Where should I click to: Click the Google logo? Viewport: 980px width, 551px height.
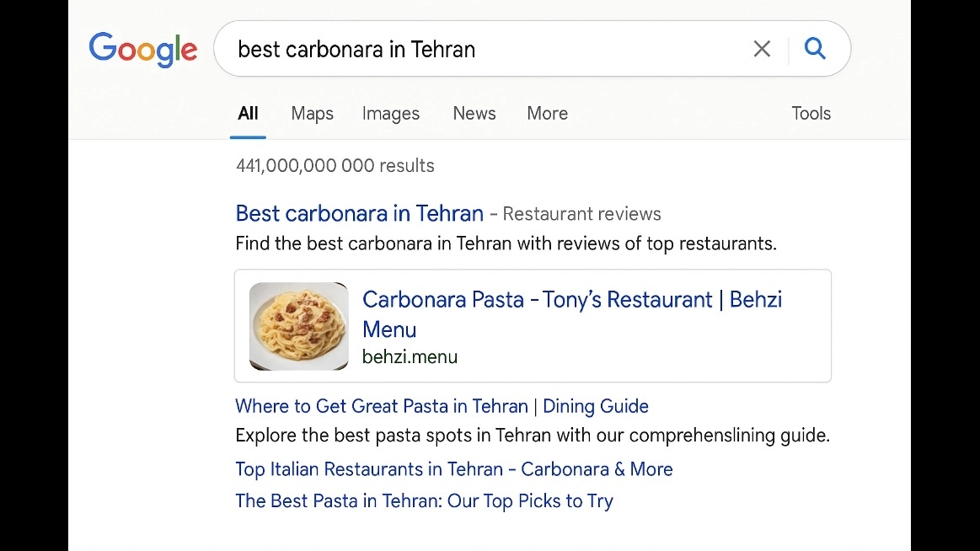tap(143, 50)
